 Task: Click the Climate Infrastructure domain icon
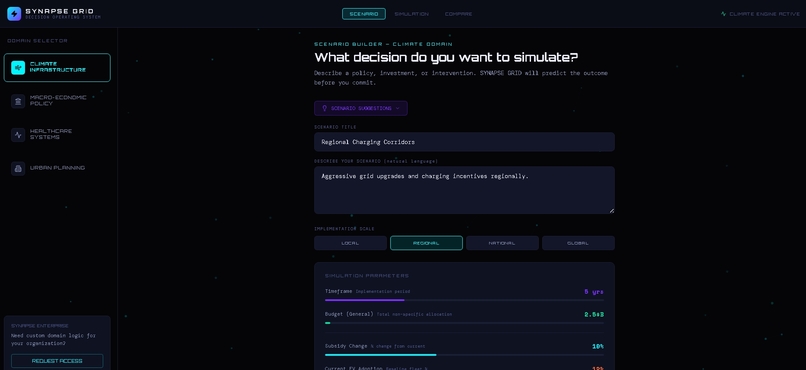point(18,67)
